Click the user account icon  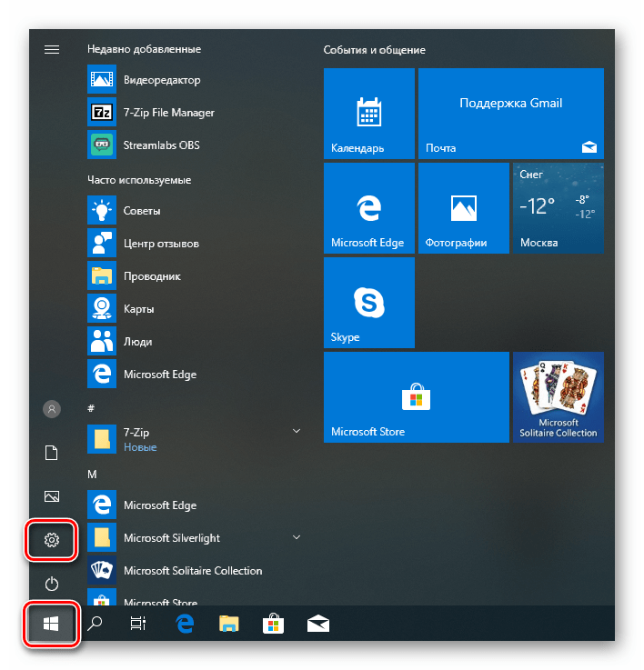[52, 409]
